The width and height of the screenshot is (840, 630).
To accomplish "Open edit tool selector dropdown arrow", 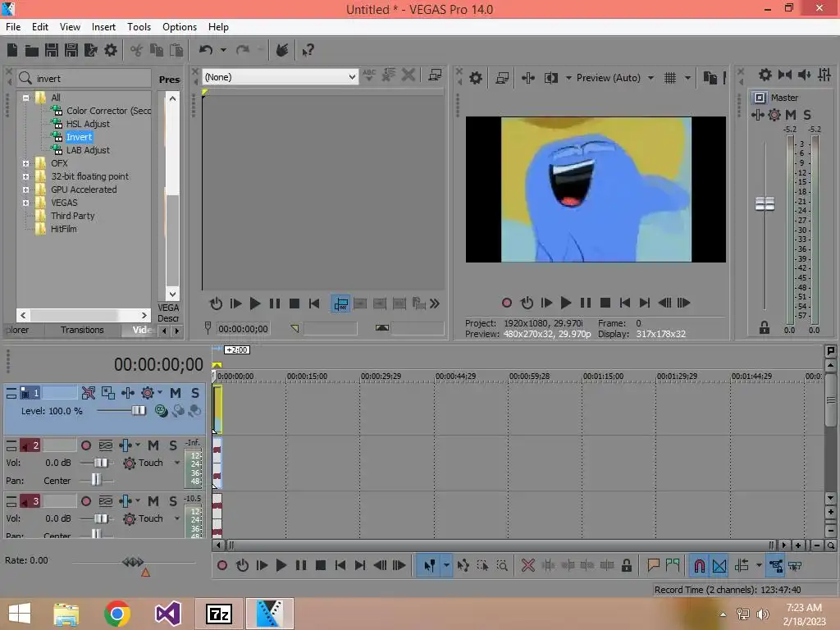I will 445,566.
